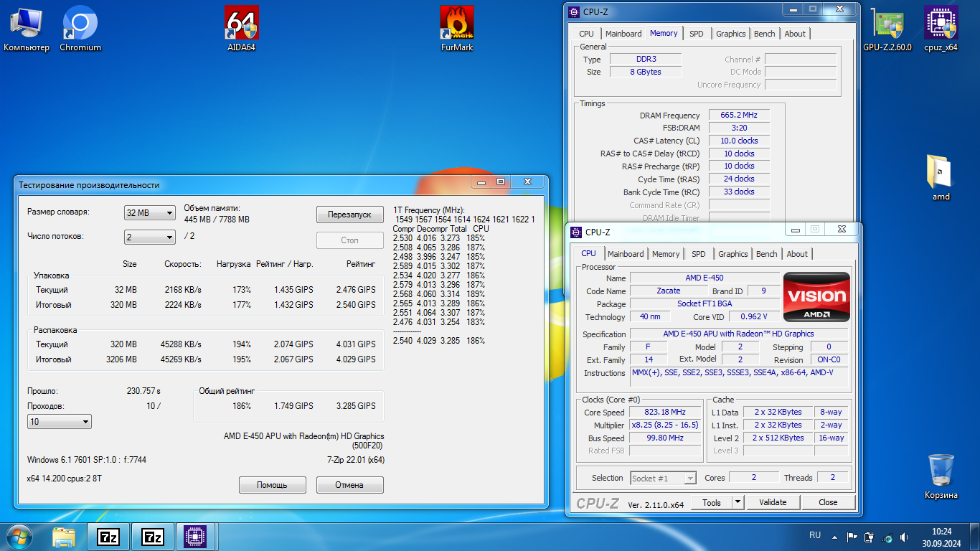Click the Multiplier value x8.25 (8.25 - 16.5)
This screenshot has width=980, height=551.
tap(665, 425)
